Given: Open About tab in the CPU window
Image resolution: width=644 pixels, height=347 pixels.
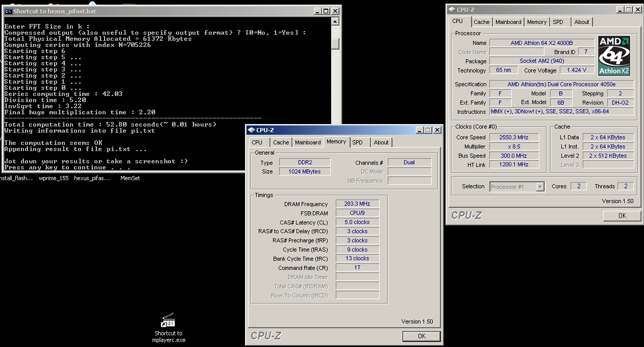Looking at the screenshot, I should click(582, 22).
